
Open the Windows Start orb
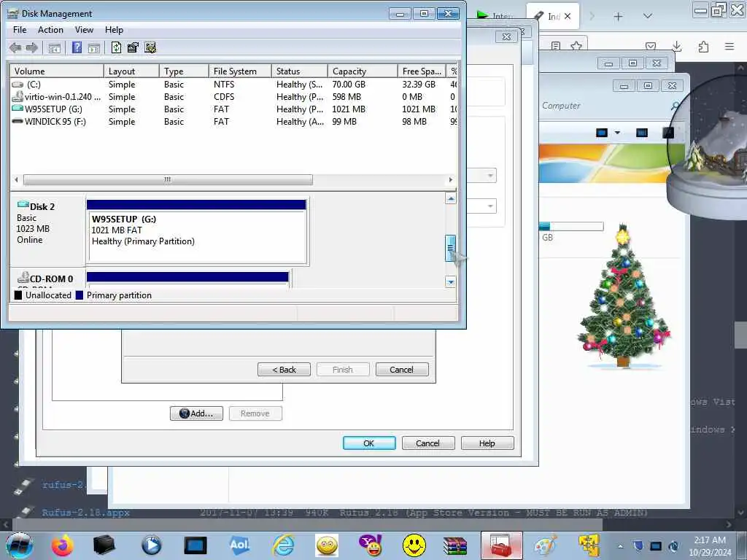pyautogui.click(x=20, y=545)
